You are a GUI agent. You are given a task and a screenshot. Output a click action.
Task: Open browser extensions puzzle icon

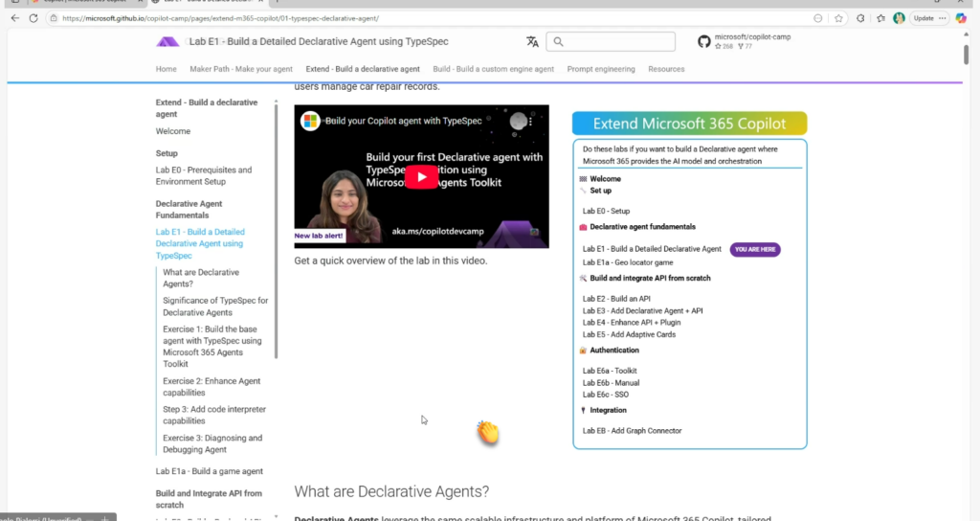860,18
